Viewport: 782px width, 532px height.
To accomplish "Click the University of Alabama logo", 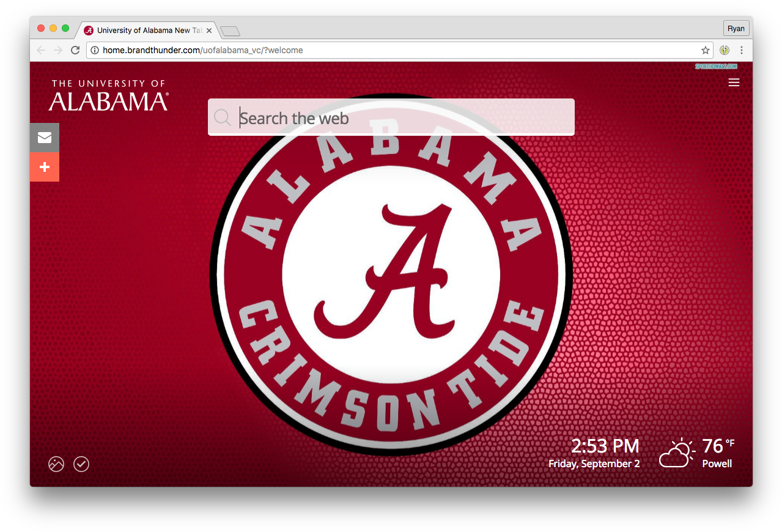I will click(108, 95).
